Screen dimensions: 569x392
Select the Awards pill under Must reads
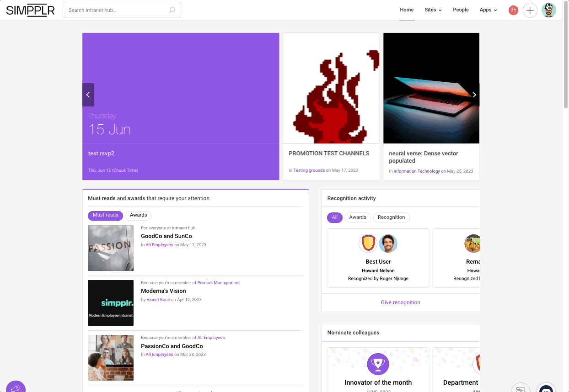[x=138, y=215]
